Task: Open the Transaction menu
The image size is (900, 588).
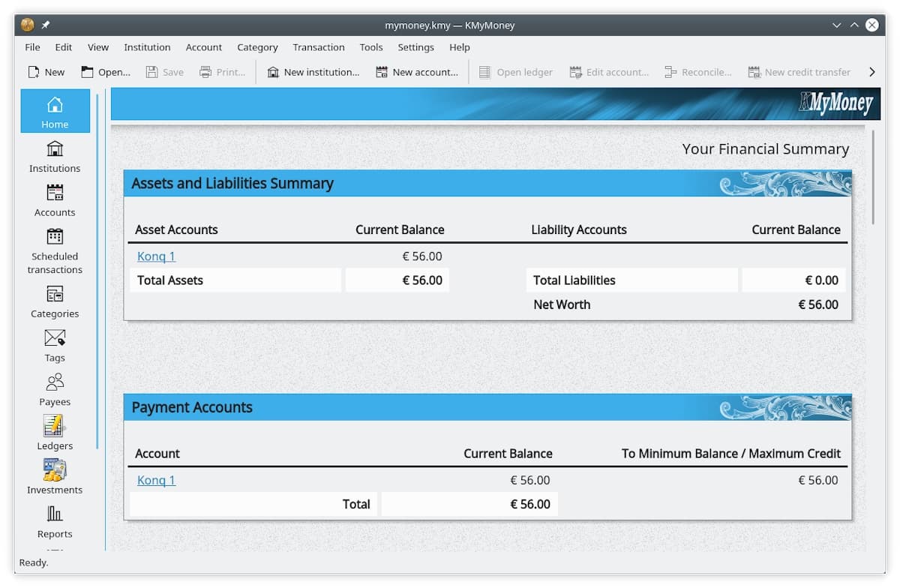Action: tap(319, 47)
